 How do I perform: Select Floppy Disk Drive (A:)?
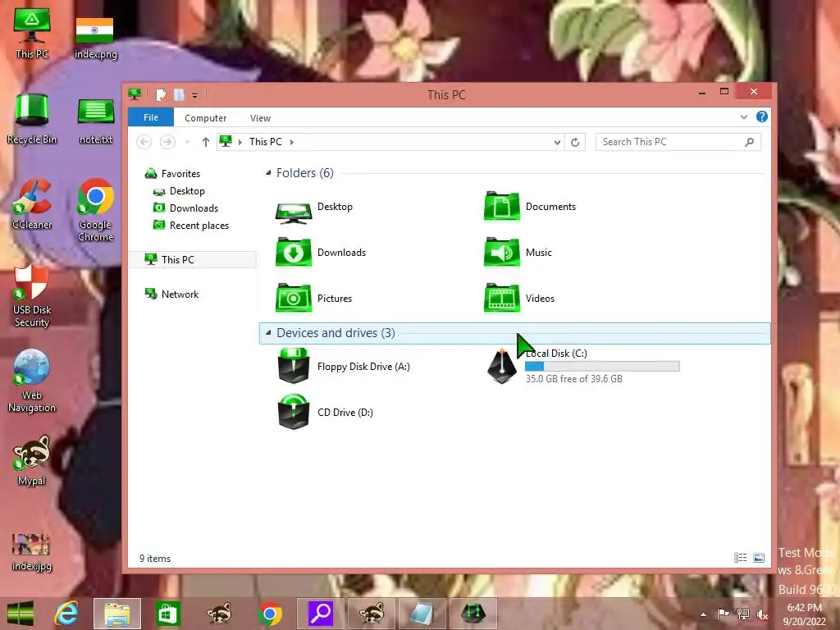pyautogui.click(x=344, y=367)
